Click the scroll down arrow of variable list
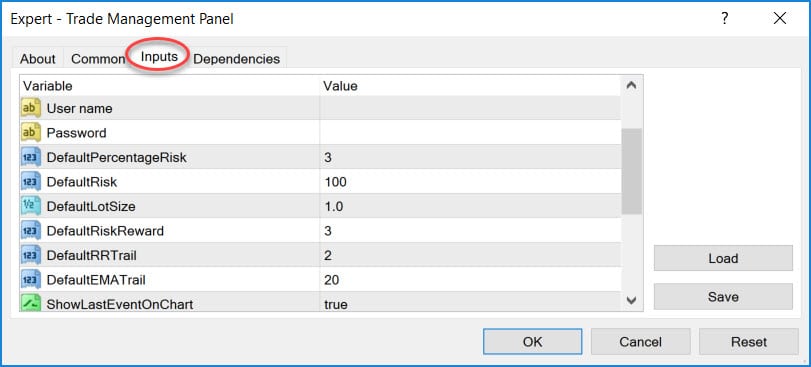This screenshot has width=811, height=367. pos(631,300)
